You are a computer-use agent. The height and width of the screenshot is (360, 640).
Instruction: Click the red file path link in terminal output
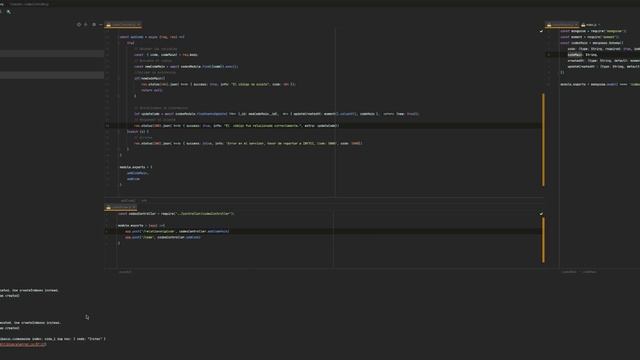click(x=23, y=344)
